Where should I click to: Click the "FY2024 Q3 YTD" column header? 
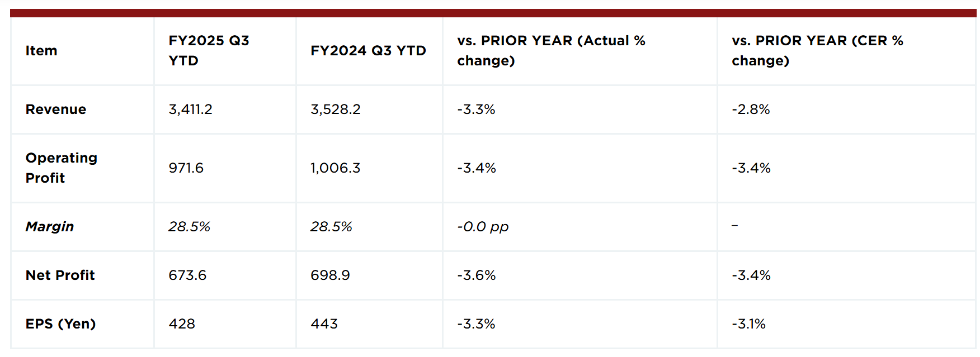coord(368,51)
